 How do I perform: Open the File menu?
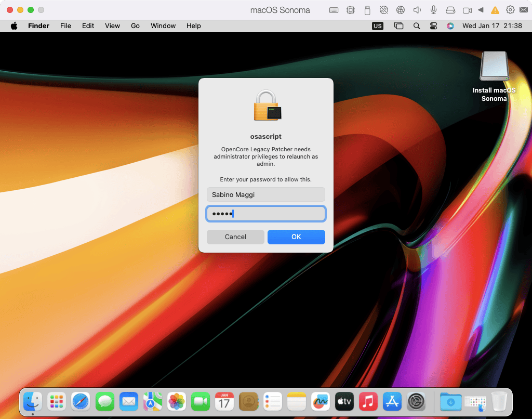coord(65,25)
